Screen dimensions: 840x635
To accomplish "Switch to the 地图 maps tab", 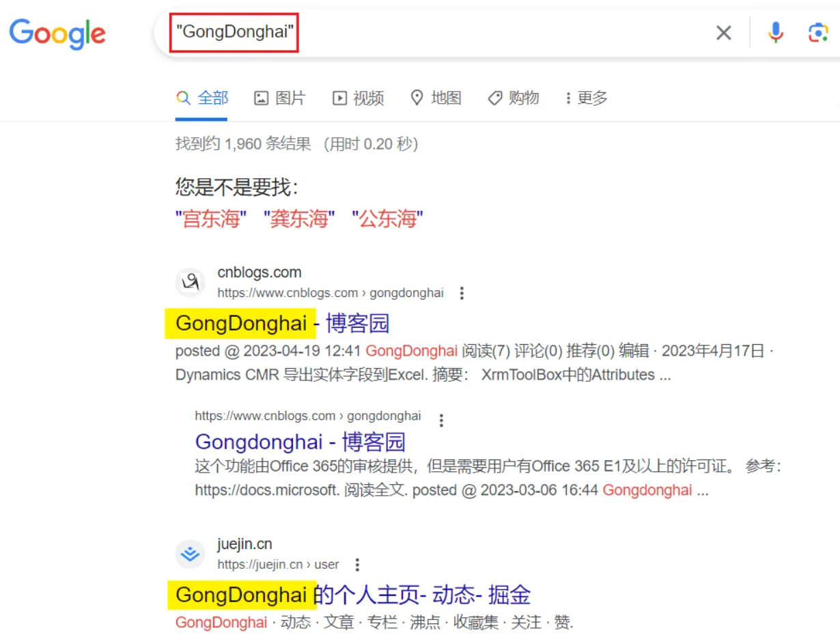I will click(436, 98).
